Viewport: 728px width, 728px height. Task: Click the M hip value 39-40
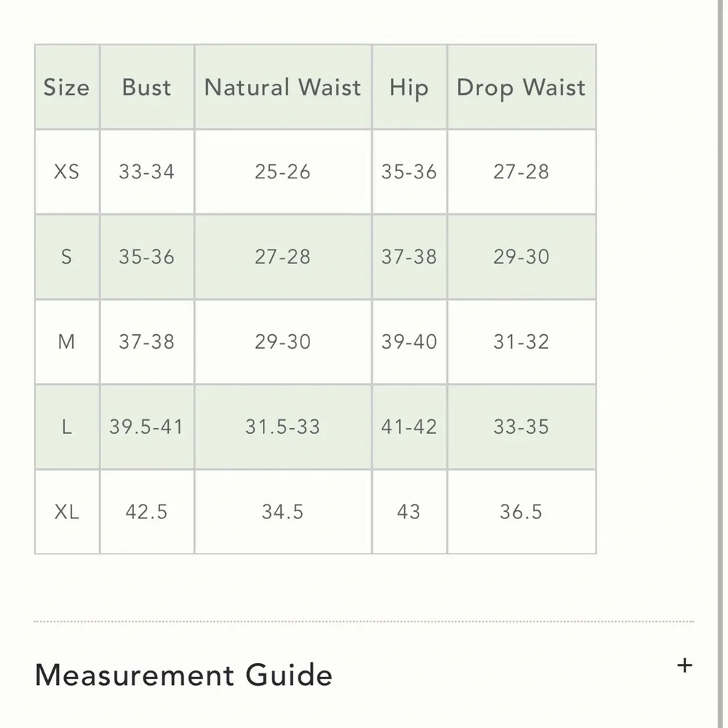click(409, 341)
